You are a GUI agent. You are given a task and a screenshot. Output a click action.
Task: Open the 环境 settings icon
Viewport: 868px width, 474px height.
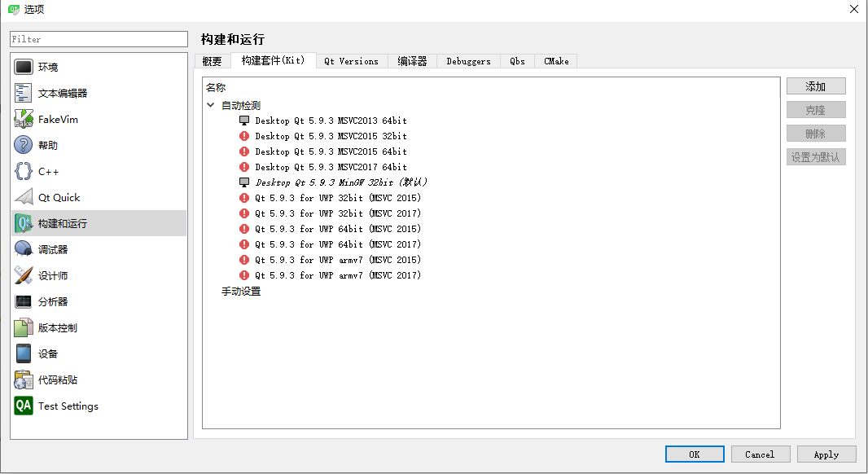24,67
